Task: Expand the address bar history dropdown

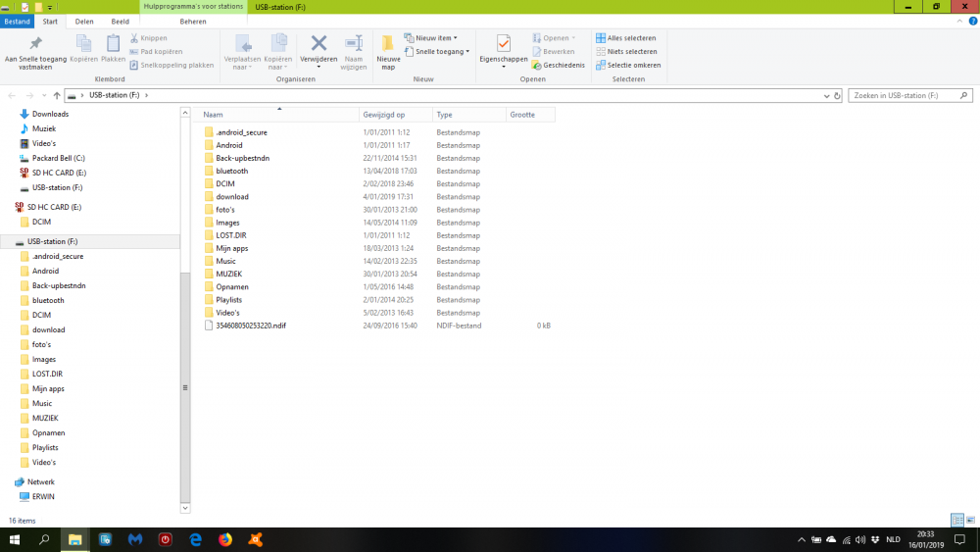Action: click(x=821, y=96)
